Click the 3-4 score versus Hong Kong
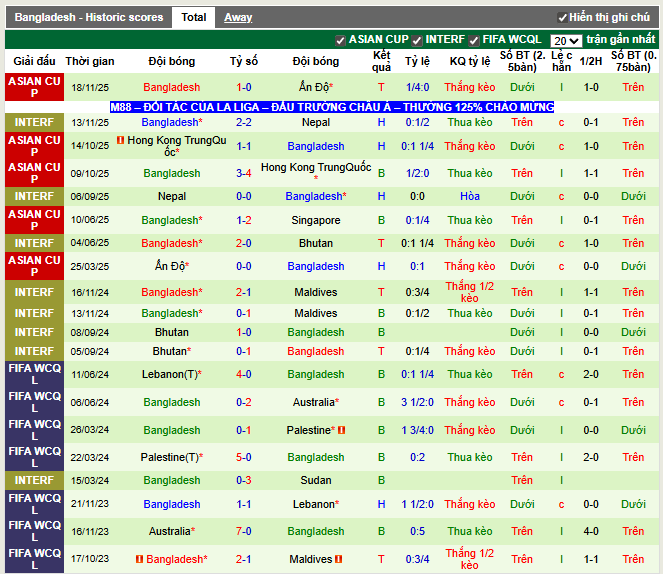Screen dimensions: 663x574 click(243, 173)
